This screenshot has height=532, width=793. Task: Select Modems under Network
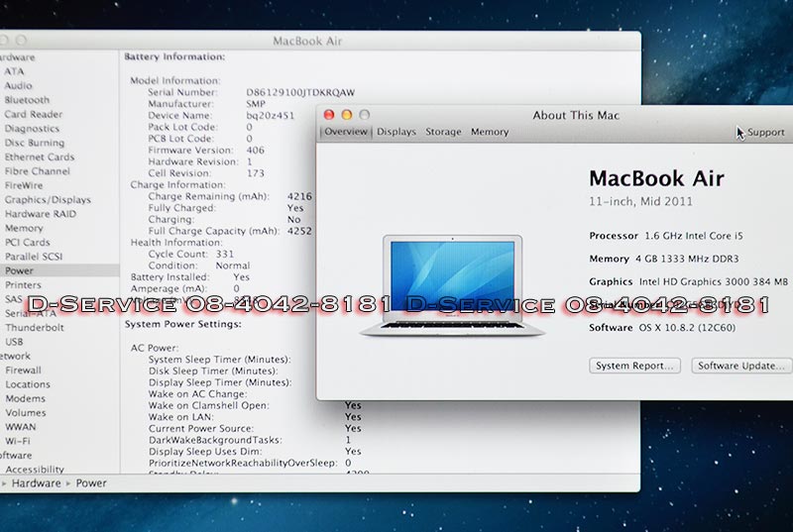26,398
